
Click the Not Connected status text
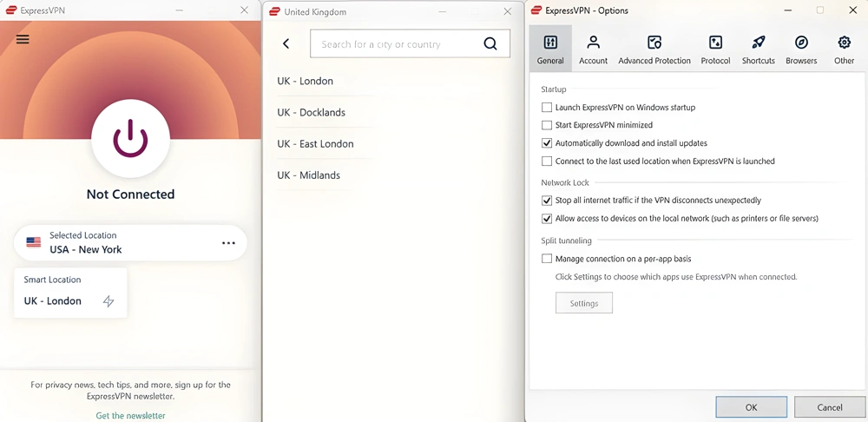131,195
